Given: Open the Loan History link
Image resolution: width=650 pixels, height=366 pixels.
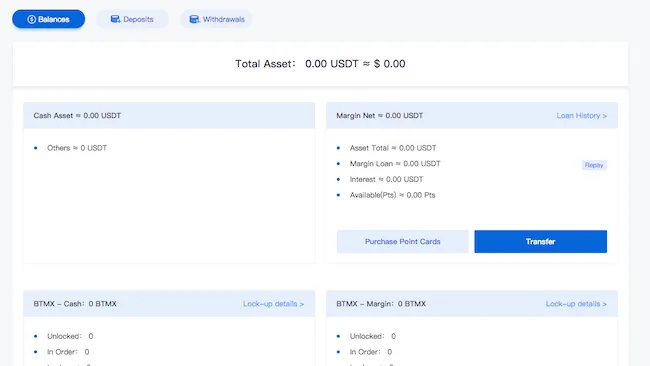Looking at the screenshot, I should click(582, 116).
